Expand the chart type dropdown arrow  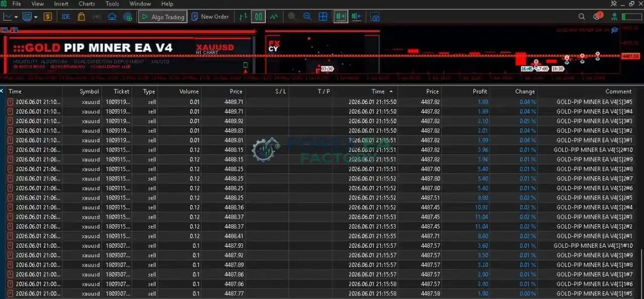point(17,17)
